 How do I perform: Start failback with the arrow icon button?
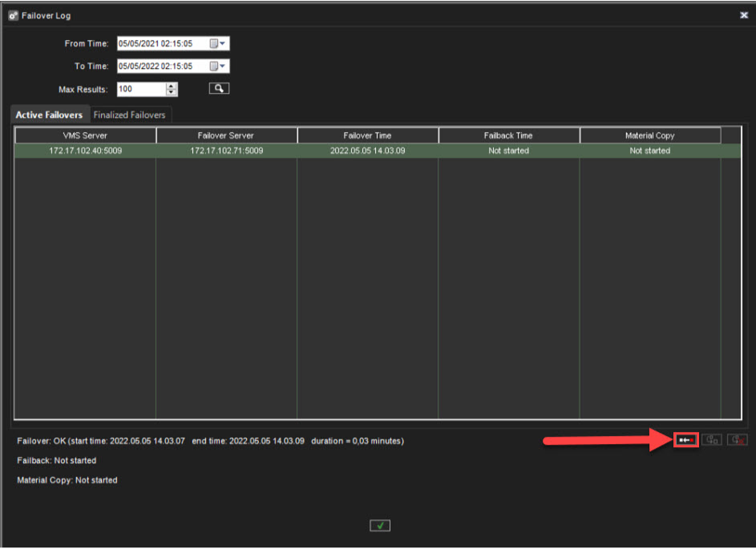[685, 440]
